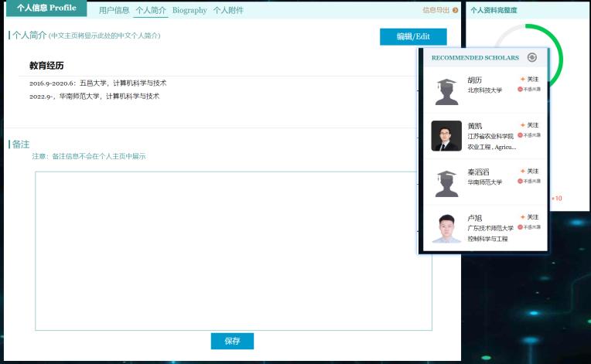Click the follow plus icon for 秦滔滔
591x364 pixels.
click(523, 172)
